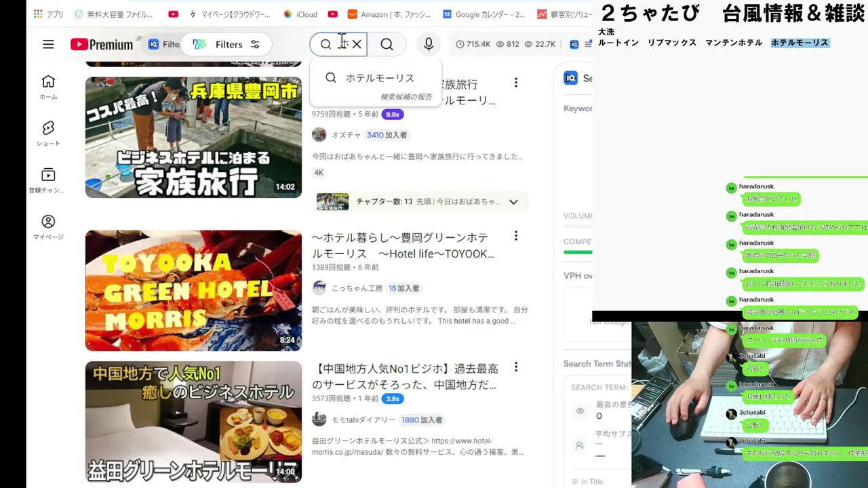Open the iCloud bookmark

coord(300,14)
